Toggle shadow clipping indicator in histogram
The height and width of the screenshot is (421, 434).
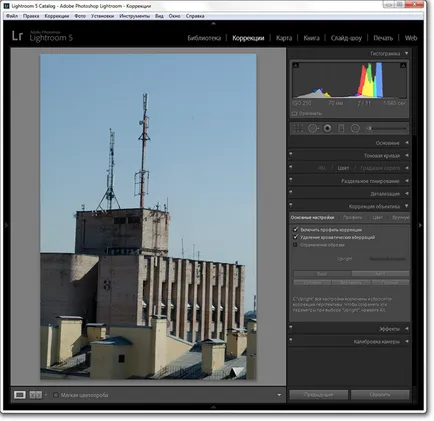296,65
